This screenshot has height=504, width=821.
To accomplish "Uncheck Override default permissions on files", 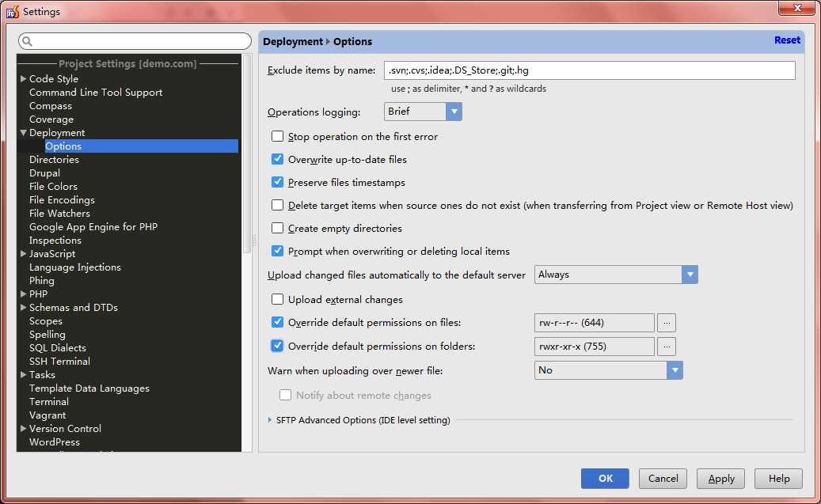I will 278,322.
